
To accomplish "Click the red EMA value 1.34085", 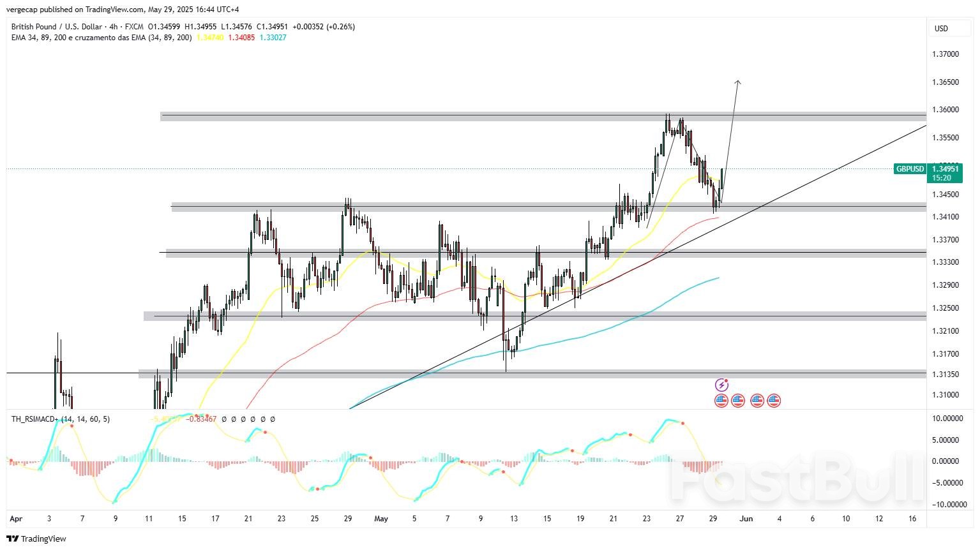I will 241,38.
